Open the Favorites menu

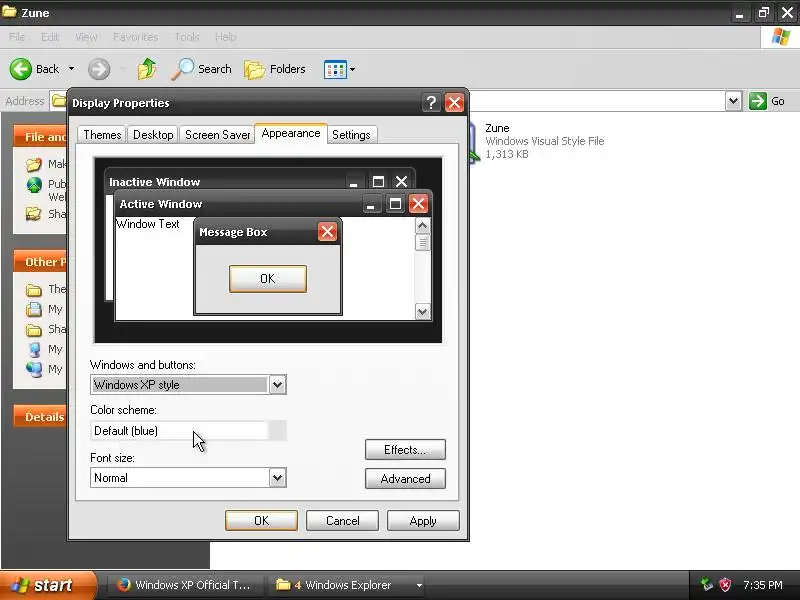tap(135, 37)
